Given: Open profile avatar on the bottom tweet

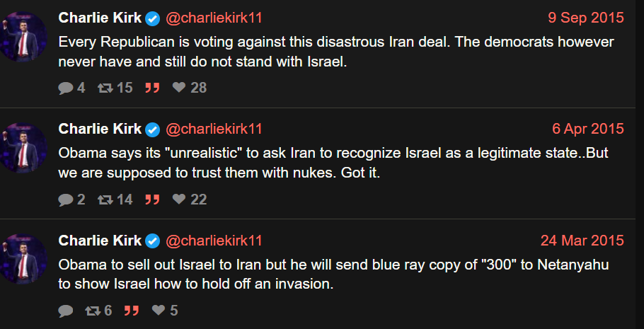Looking at the screenshot, I should (x=23, y=260).
